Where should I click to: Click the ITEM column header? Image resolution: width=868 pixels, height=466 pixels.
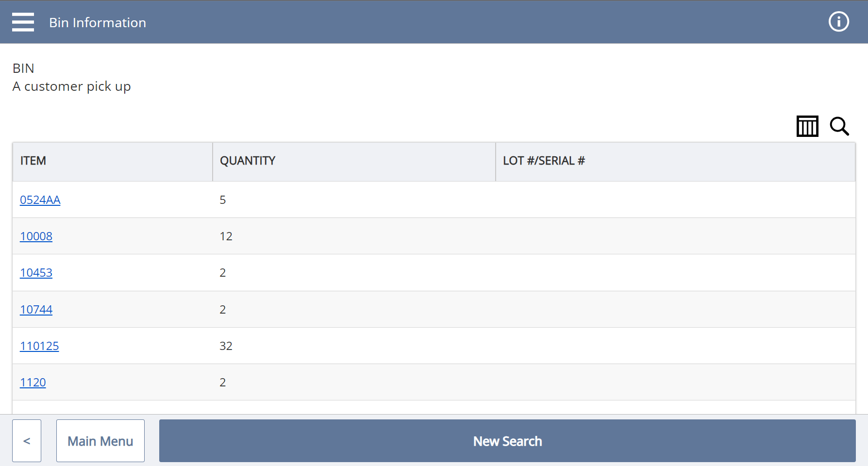click(33, 161)
